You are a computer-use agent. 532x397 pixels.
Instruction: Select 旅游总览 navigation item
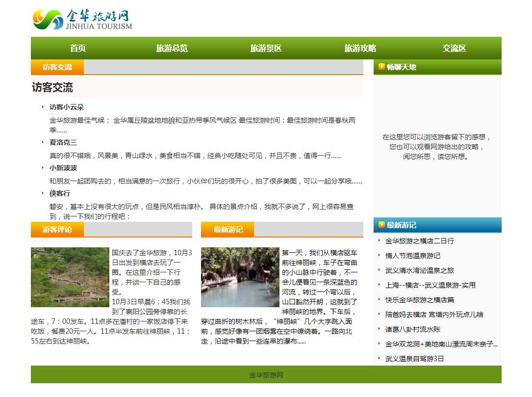(172, 48)
